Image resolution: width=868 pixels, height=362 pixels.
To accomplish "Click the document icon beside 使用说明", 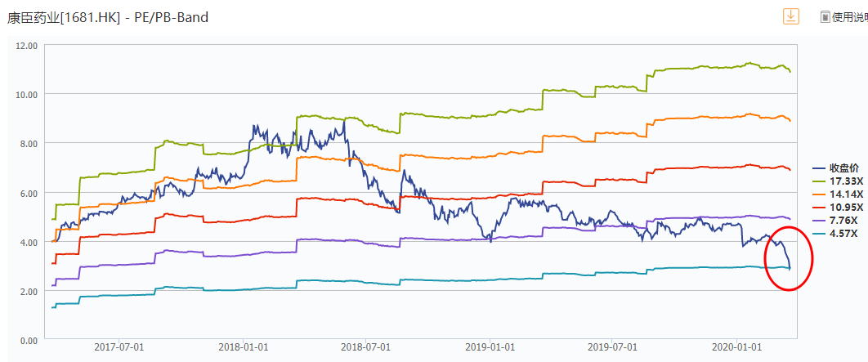I will (825, 16).
